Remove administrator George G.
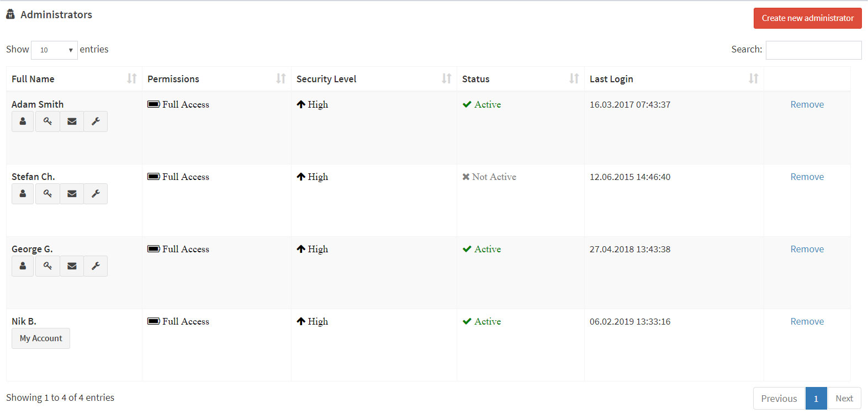 coord(807,249)
